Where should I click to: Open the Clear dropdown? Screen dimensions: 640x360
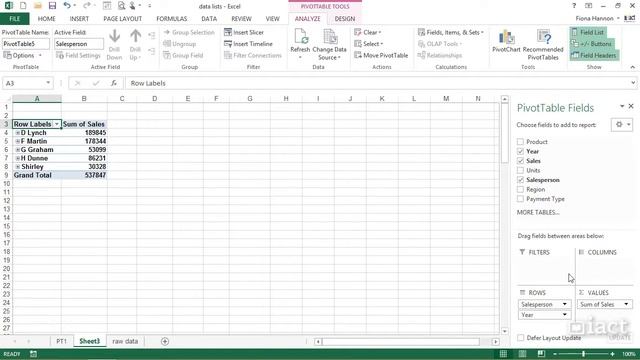coord(367,32)
